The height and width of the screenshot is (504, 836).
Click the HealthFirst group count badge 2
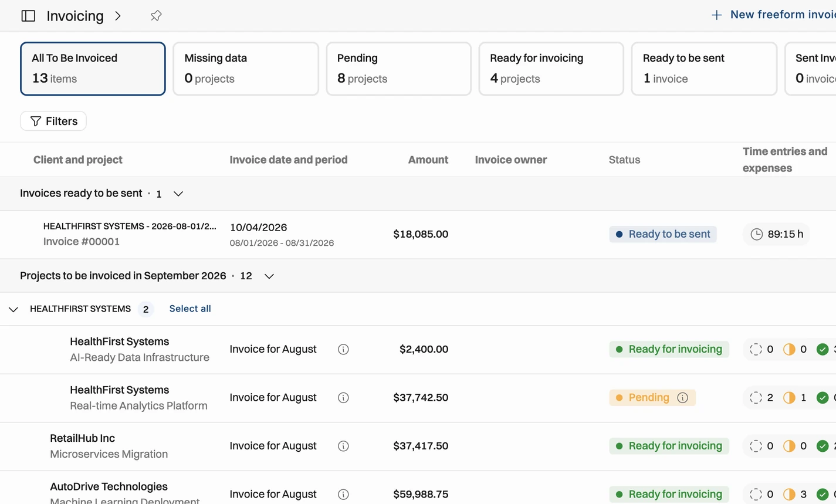[x=145, y=309]
